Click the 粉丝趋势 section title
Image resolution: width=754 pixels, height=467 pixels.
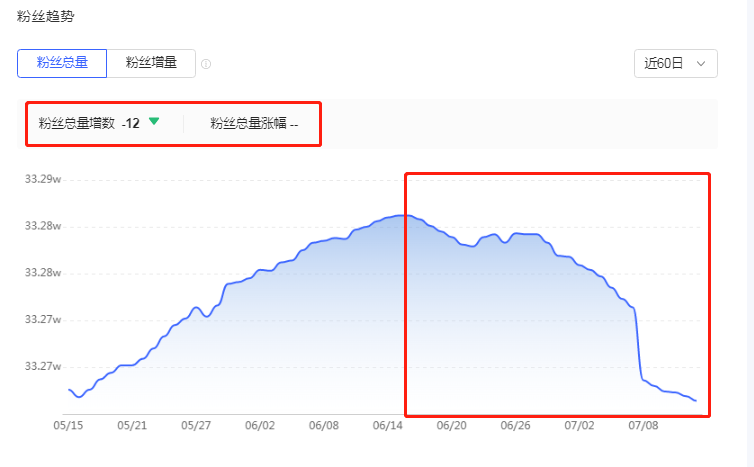coord(46,16)
